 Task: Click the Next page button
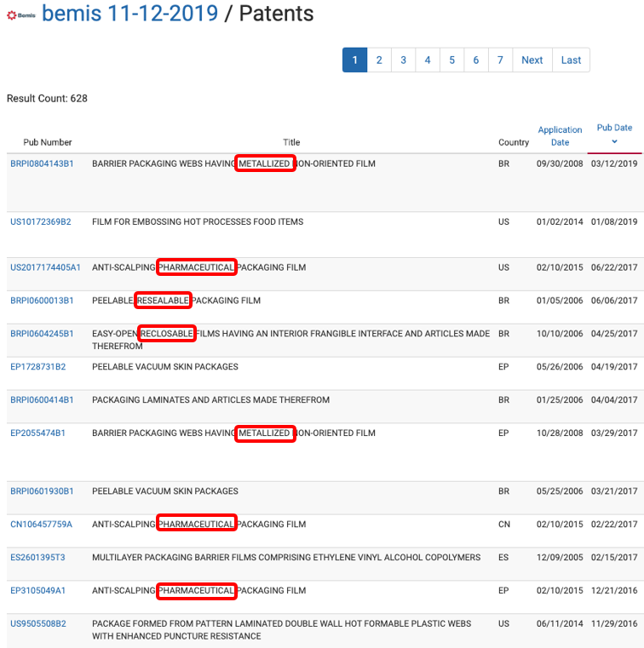click(x=532, y=60)
